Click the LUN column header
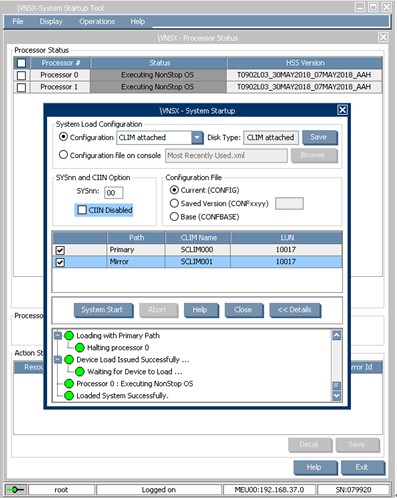 (x=286, y=238)
